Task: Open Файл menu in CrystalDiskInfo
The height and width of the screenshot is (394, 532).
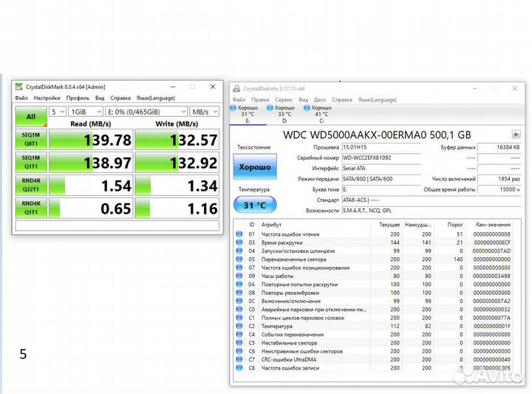Action: (x=239, y=100)
